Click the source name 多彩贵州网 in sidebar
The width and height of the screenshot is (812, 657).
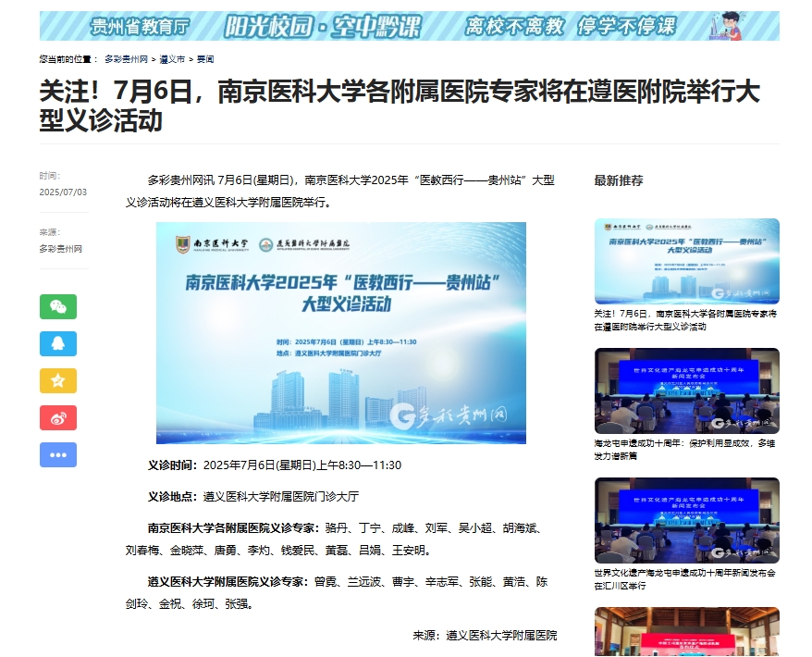[61, 249]
